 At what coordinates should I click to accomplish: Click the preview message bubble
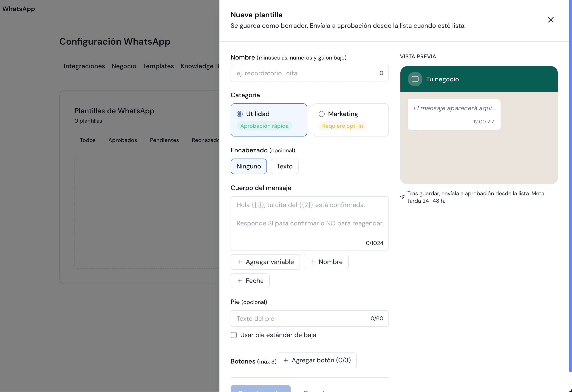454,115
